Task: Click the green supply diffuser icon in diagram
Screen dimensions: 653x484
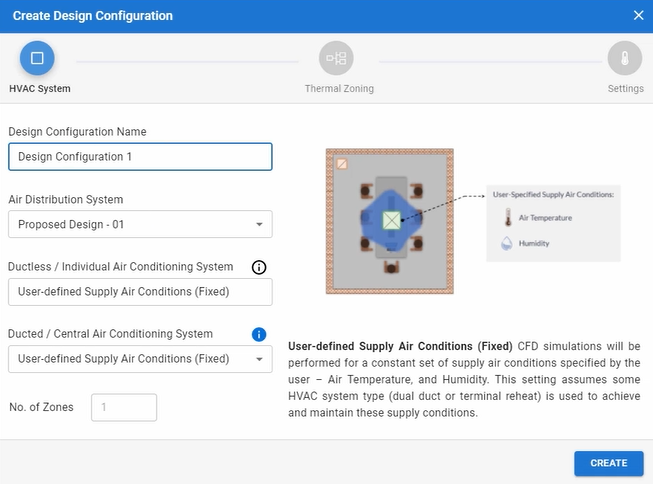Action: (x=392, y=221)
